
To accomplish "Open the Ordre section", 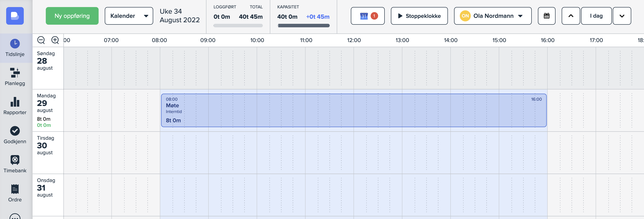I will coord(15,193).
